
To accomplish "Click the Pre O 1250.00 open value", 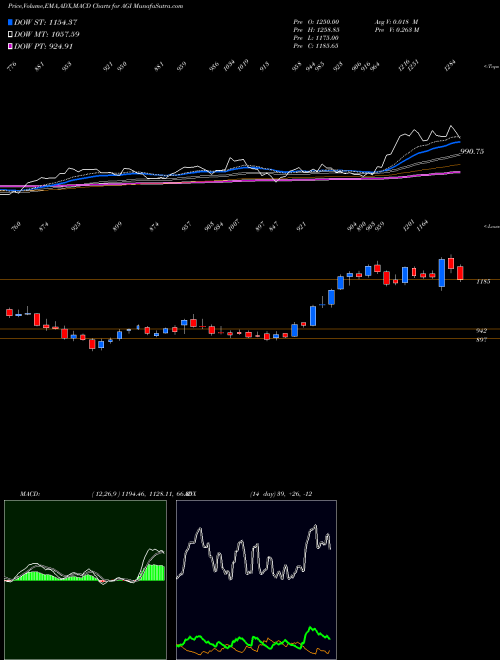I will click(316, 21).
